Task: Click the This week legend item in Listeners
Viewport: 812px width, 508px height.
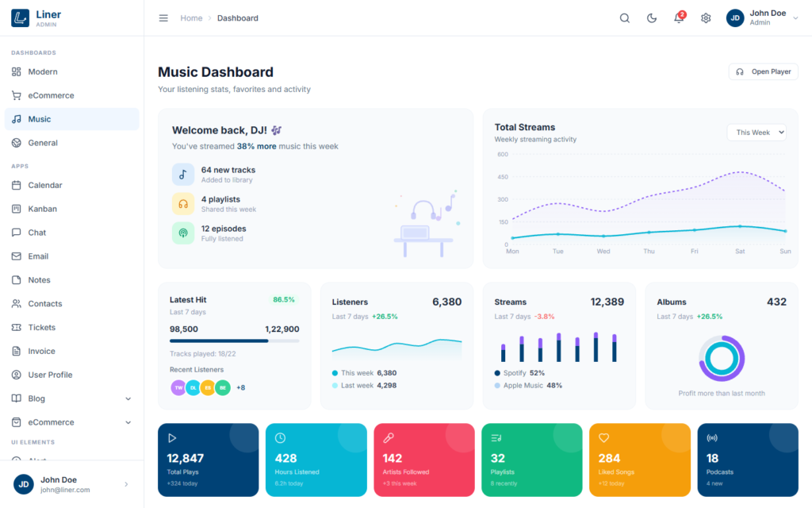Action: pos(364,373)
